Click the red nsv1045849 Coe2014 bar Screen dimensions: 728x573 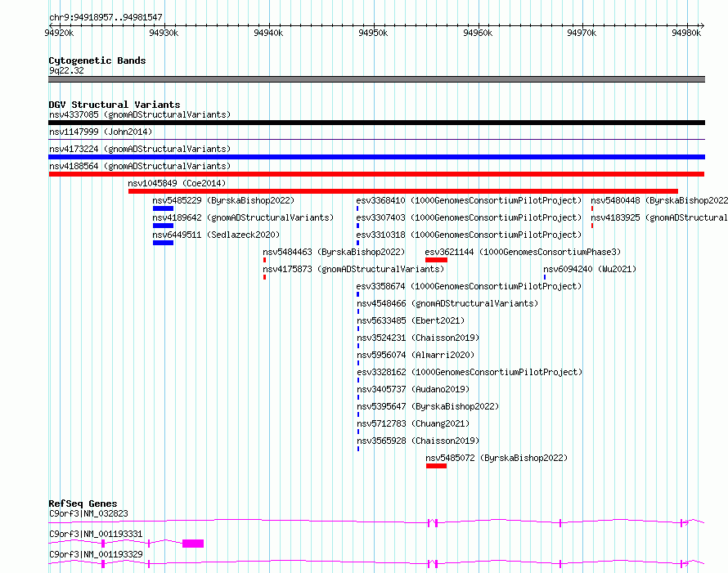pos(403,191)
